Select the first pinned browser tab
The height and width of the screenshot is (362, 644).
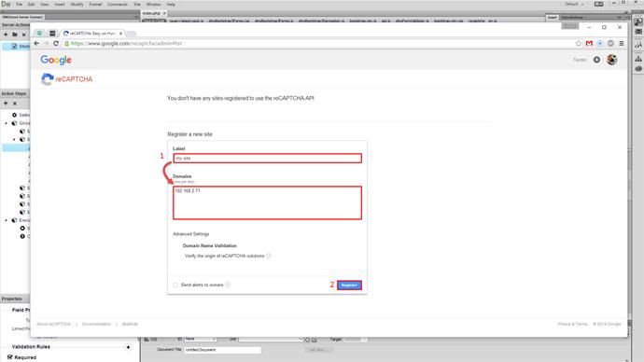point(39,33)
